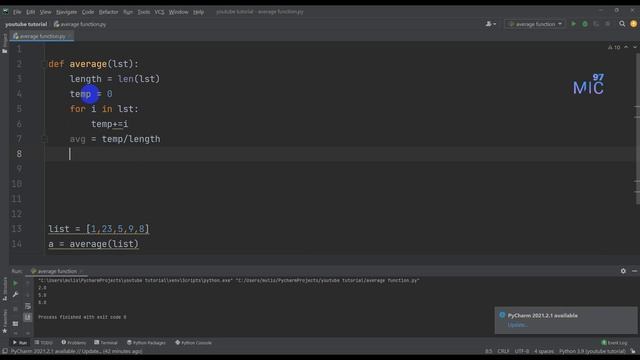The image size is (640, 360).
Task: Click average function.py breadcrumb
Action: tap(80, 24)
